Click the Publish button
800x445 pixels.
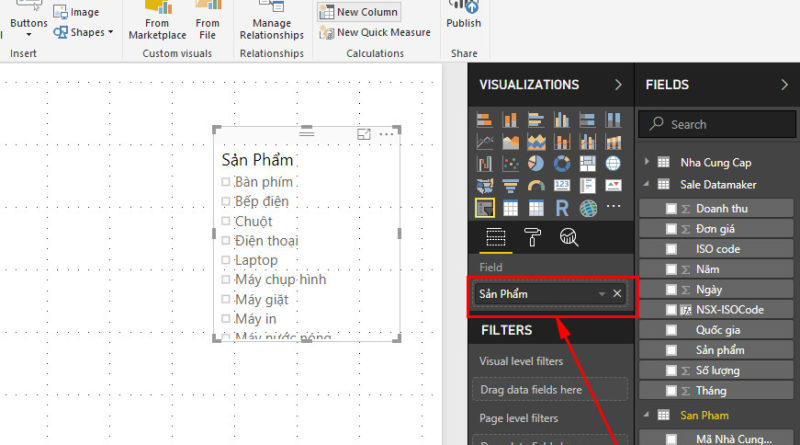click(463, 15)
